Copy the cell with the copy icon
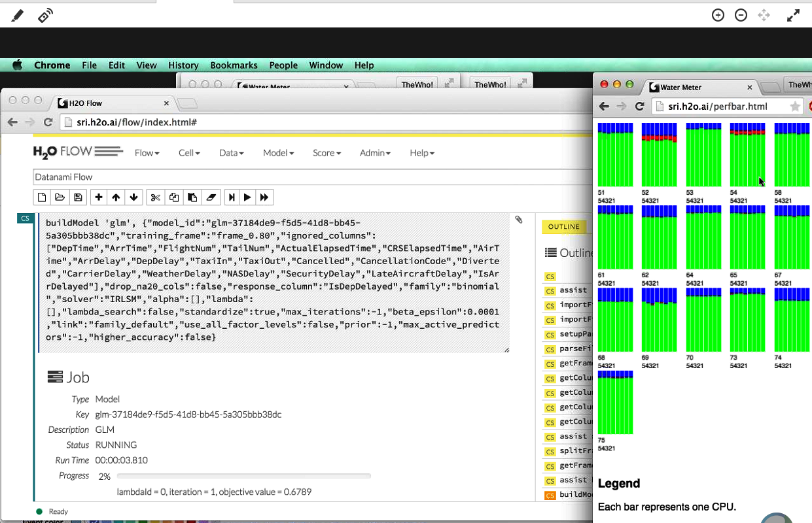This screenshot has width=812, height=523. click(174, 197)
